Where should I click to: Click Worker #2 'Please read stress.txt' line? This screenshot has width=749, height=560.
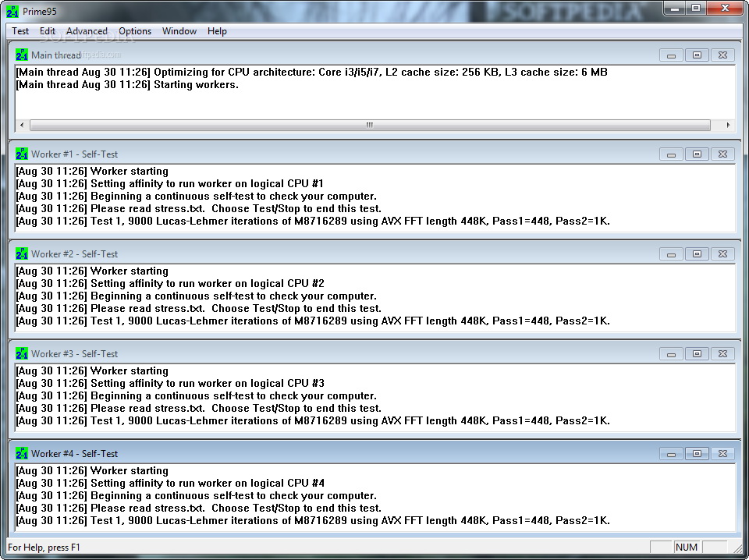click(199, 308)
